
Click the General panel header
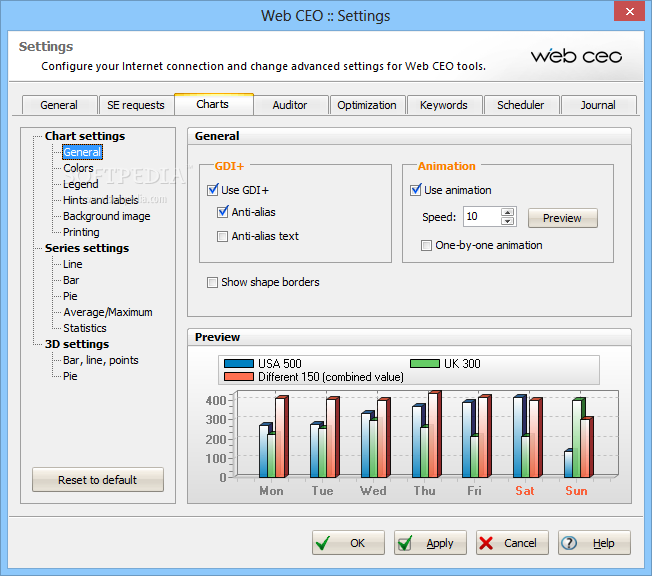(409, 136)
